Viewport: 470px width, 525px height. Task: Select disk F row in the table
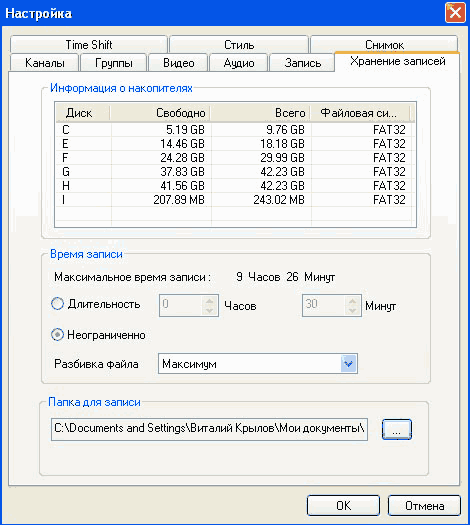(235, 158)
